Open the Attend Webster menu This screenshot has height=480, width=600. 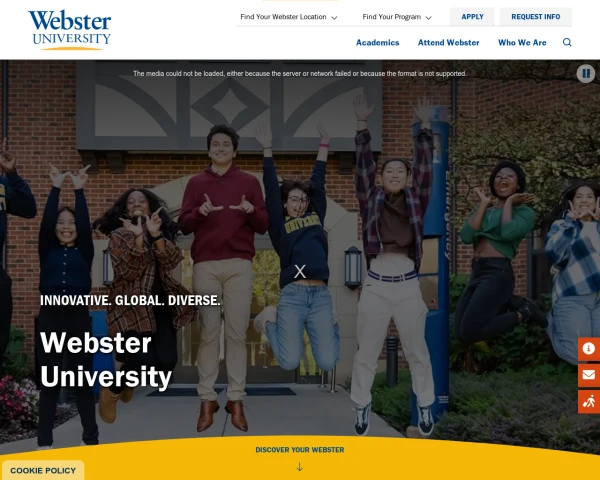[x=448, y=42]
